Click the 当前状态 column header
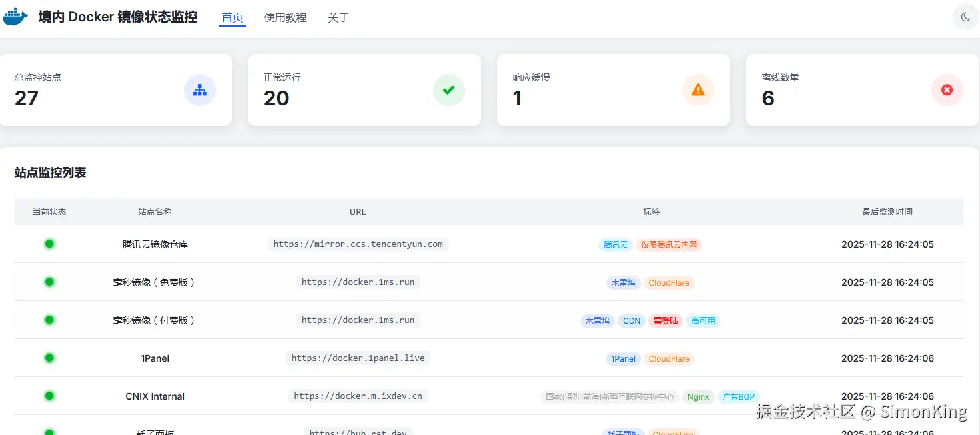 click(x=49, y=212)
